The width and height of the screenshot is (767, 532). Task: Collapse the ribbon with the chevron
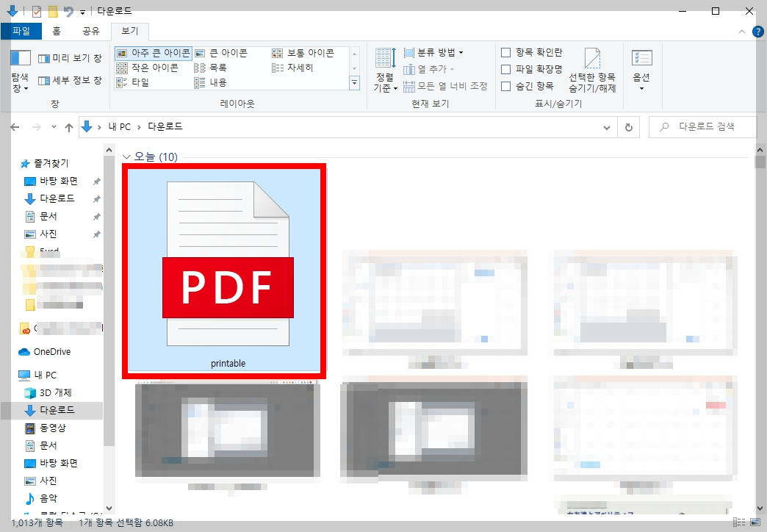[742, 32]
